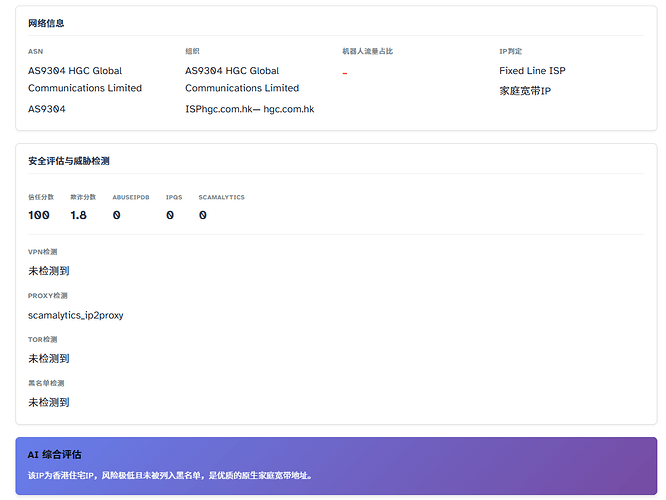Screen dimensions: 666x500
Task: Click the PROXY检测 label
Action: [48, 296]
